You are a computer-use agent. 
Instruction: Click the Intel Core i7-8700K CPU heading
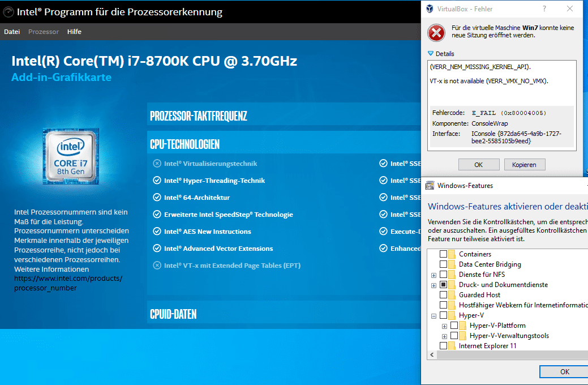point(154,61)
